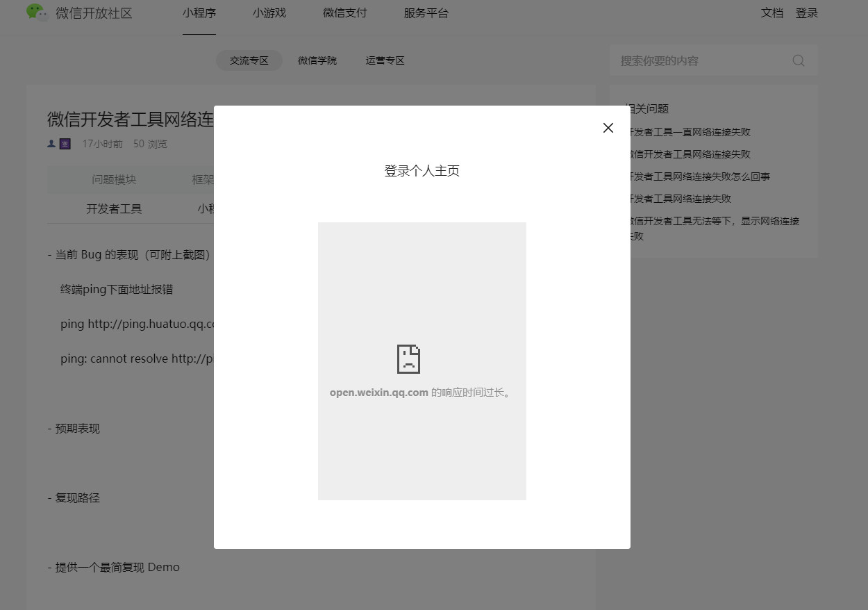Close the login dialog with the X
Image resolution: width=868 pixels, height=610 pixels.
(608, 128)
